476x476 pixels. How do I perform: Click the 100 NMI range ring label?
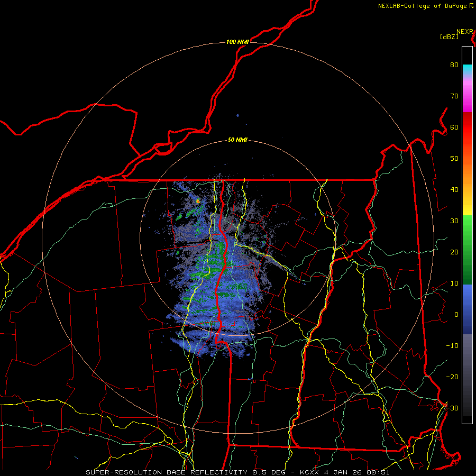pos(237,42)
